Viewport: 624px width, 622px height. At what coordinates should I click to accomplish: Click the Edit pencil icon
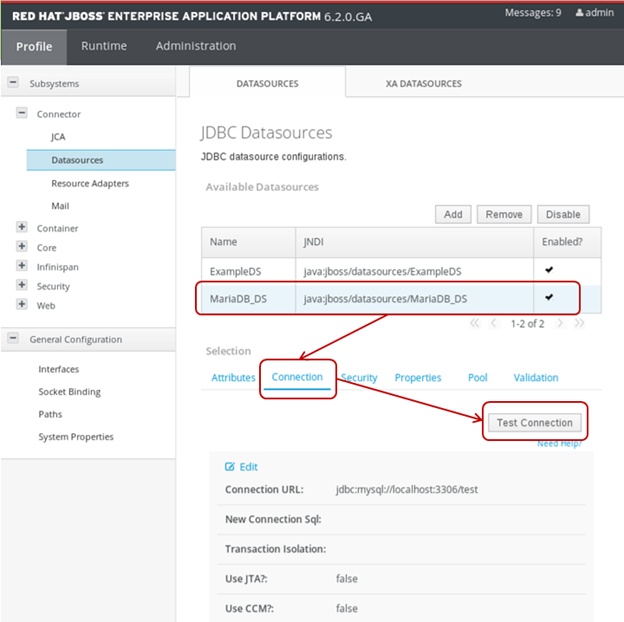coord(230,467)
